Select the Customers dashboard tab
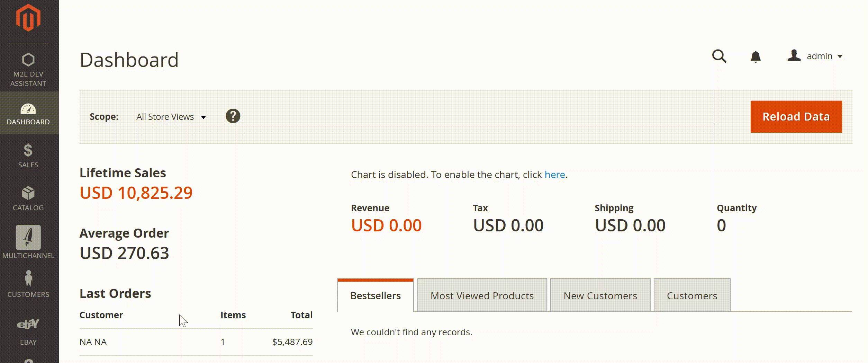This screenshot has width=868, height=363. [x=692, y=296]
